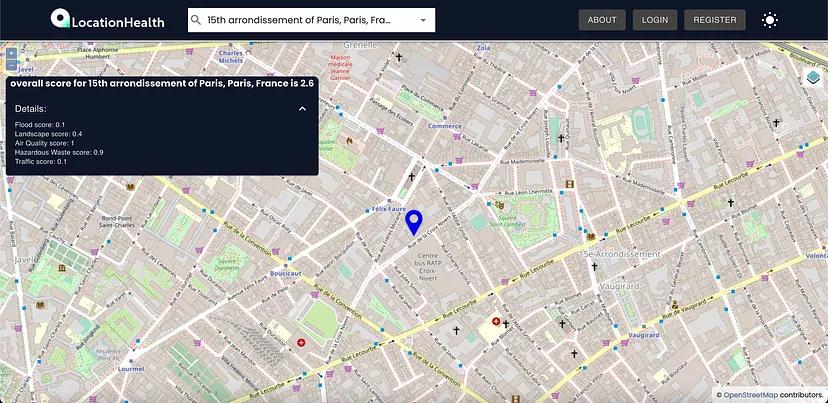This screenshot has height=403, width=828.
Task: Click the search magnifier icon
Action: [196, 20]
